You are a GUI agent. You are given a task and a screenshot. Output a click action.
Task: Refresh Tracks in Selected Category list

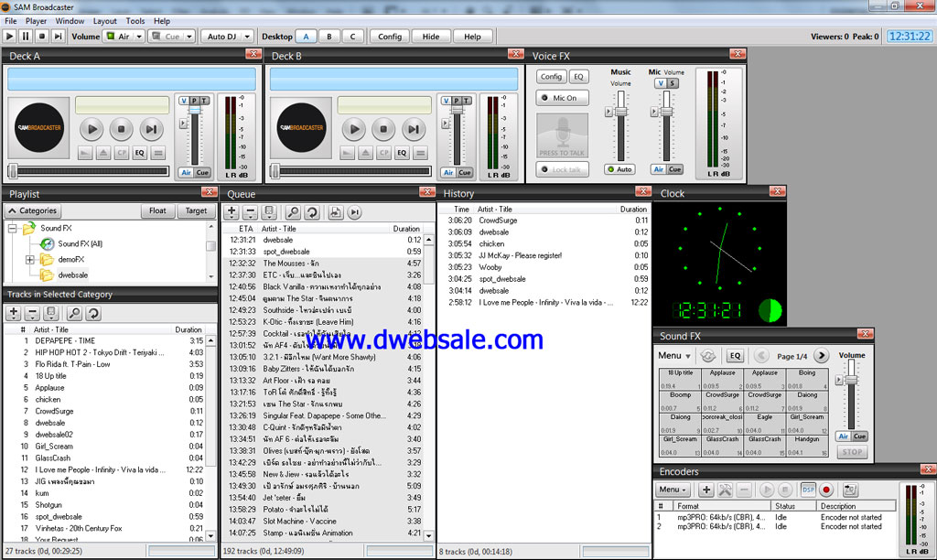click(92, 313)
